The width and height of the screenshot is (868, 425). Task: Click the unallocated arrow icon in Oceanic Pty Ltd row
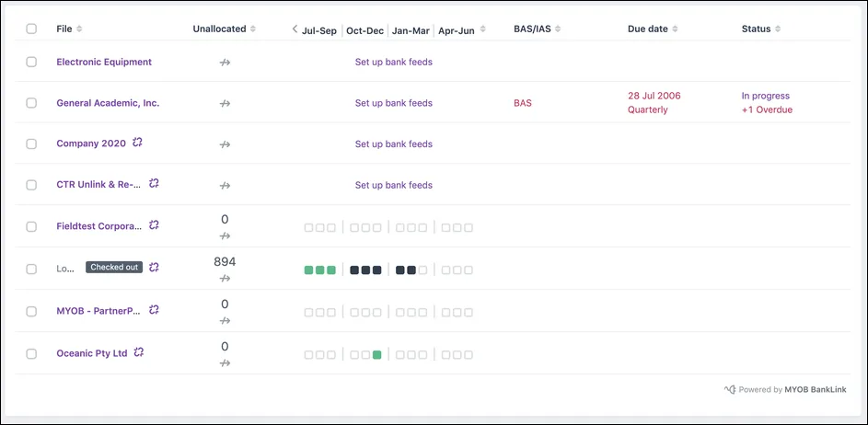(225, 363)
